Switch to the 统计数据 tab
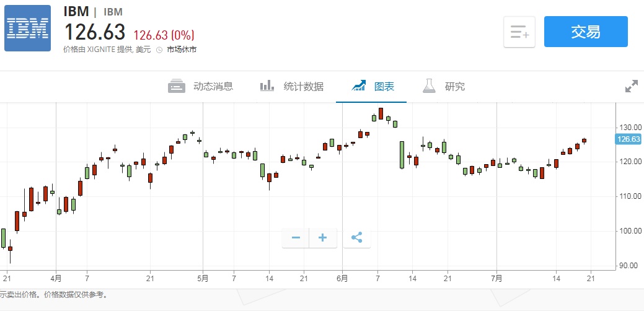644x314 pixels. pos(303,87)
